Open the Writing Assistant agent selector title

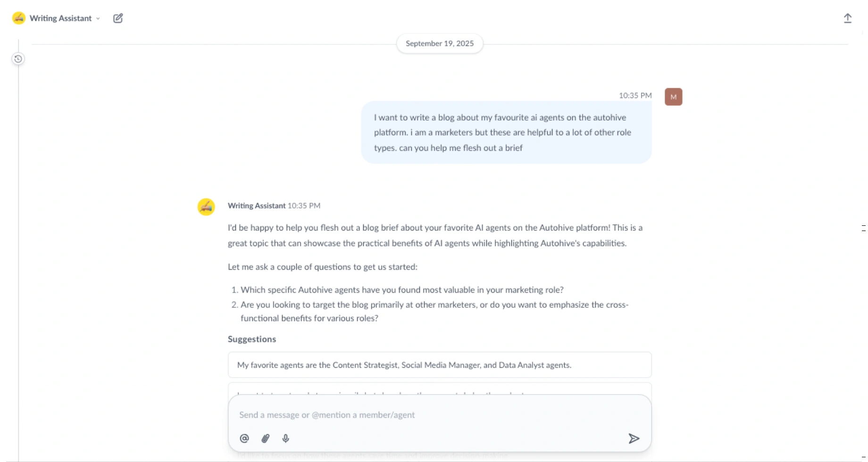60,18
